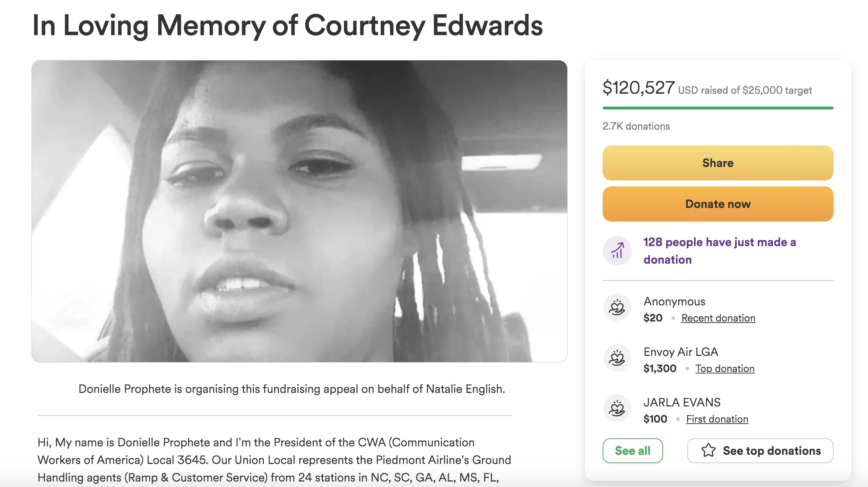Click the purple trending chart icon
Image resolution: width=868 pixels, height=487 pixels.
(x=617, y=251)
